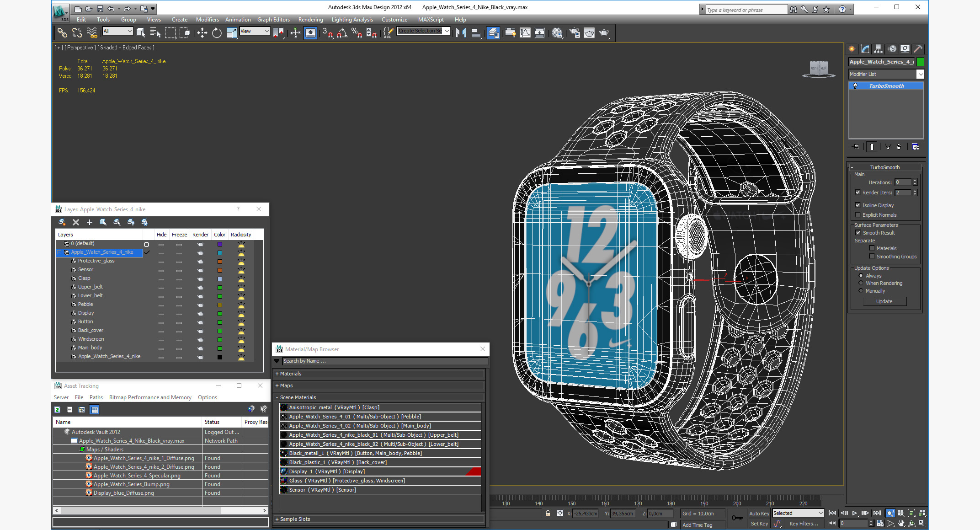
Task: Enable Separate by Smoothing Groups checkbox
Action: (x=872, y=257)
